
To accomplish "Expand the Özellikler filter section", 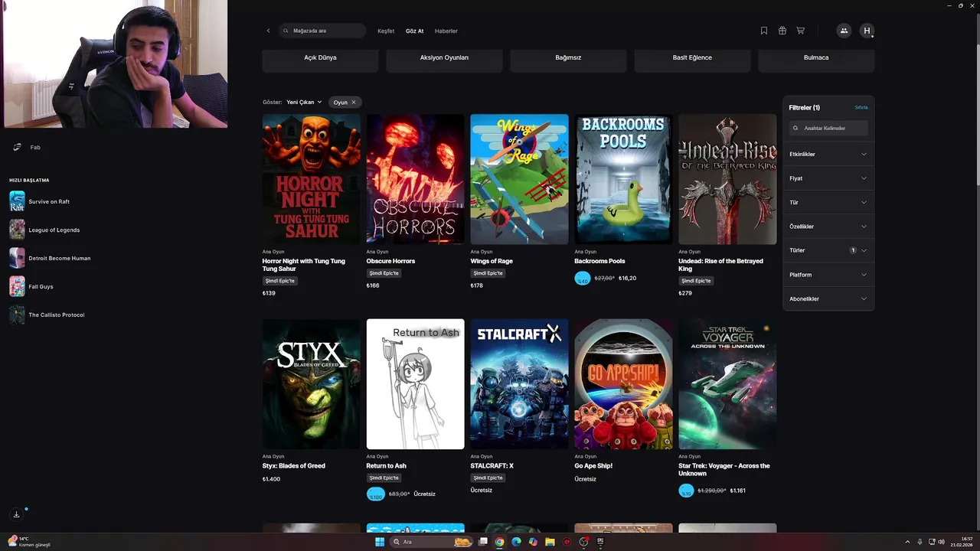I will (828, 227).
